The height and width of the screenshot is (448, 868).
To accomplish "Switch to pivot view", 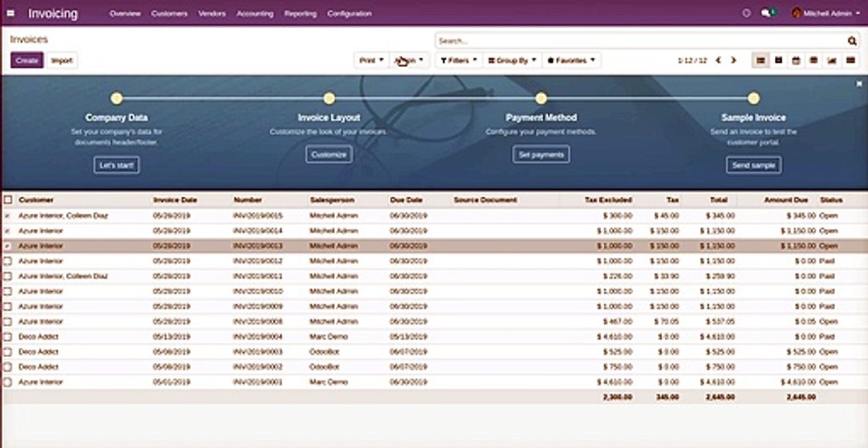I will tap(813, 60).
